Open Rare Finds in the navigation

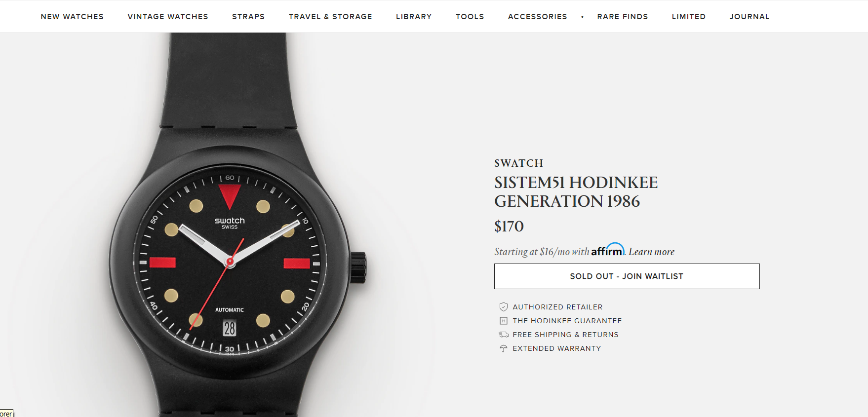coord(622,17)
